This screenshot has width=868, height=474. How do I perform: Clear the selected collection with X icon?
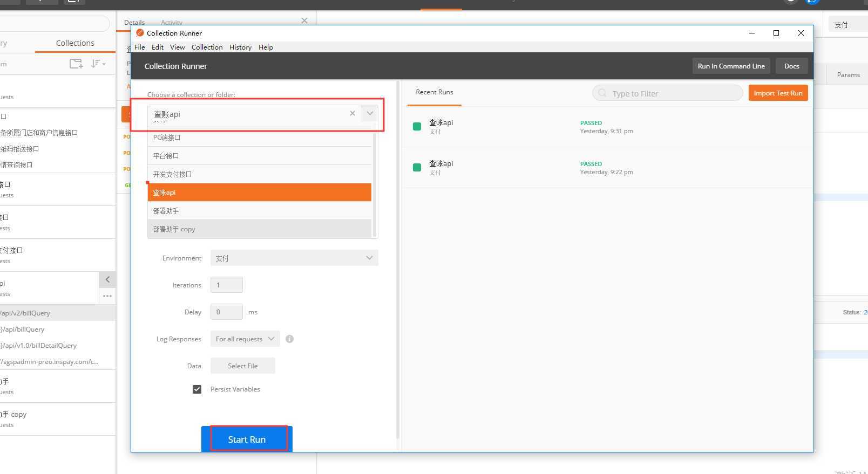[x=352, y=113]
